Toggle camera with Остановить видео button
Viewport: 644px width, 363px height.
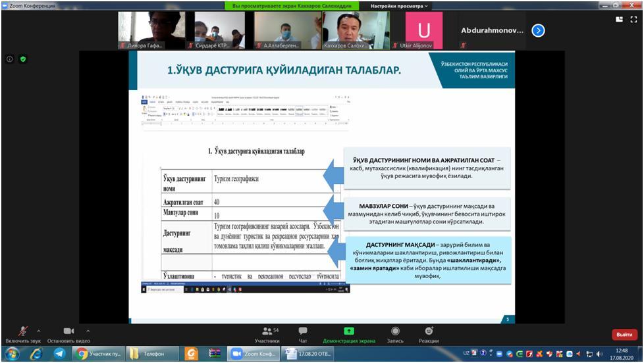tap(68, 332)
